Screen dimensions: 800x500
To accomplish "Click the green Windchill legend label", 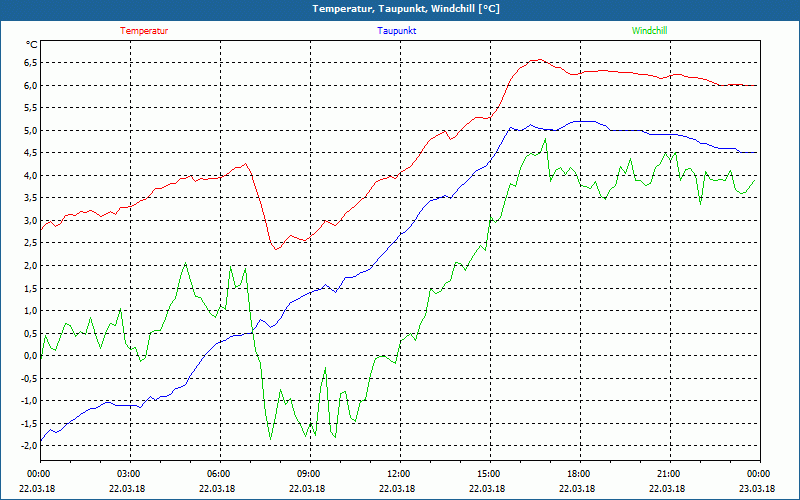I will click(x=649, y=31).
